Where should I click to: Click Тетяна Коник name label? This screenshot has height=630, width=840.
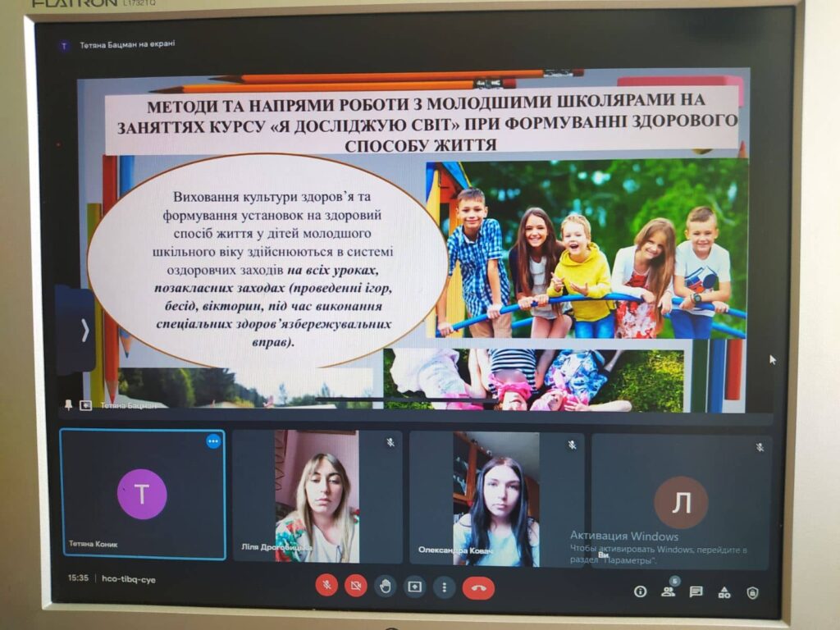(94, 544)
